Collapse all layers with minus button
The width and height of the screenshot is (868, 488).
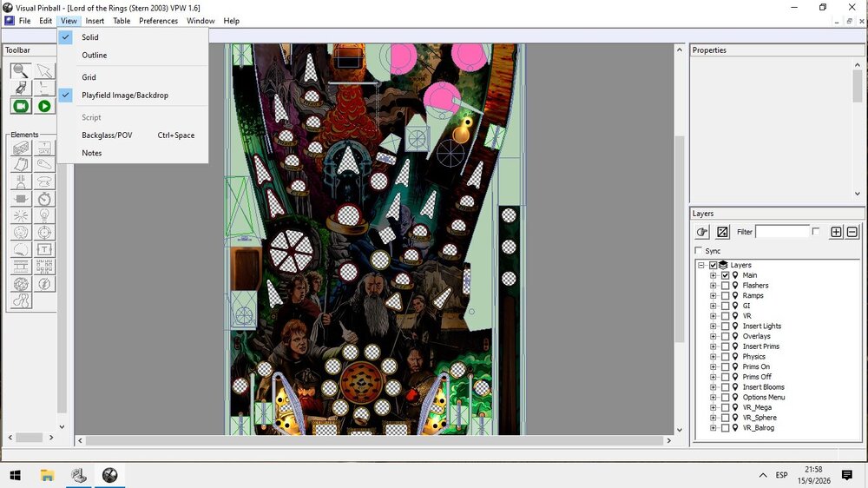852,232
